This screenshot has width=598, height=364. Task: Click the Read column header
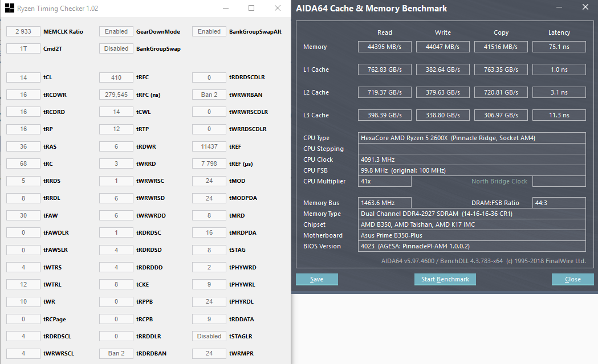pos(384,32)
